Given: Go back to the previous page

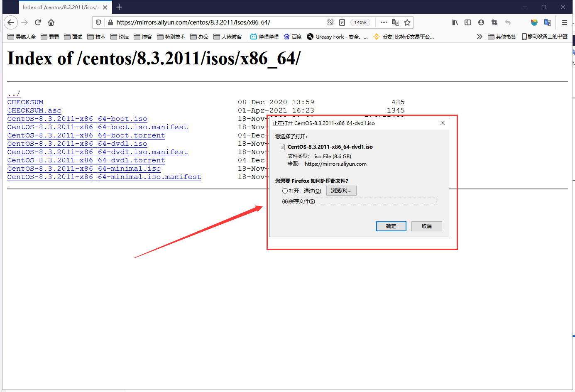Looking at the screenshot, I should pos(11,22).
